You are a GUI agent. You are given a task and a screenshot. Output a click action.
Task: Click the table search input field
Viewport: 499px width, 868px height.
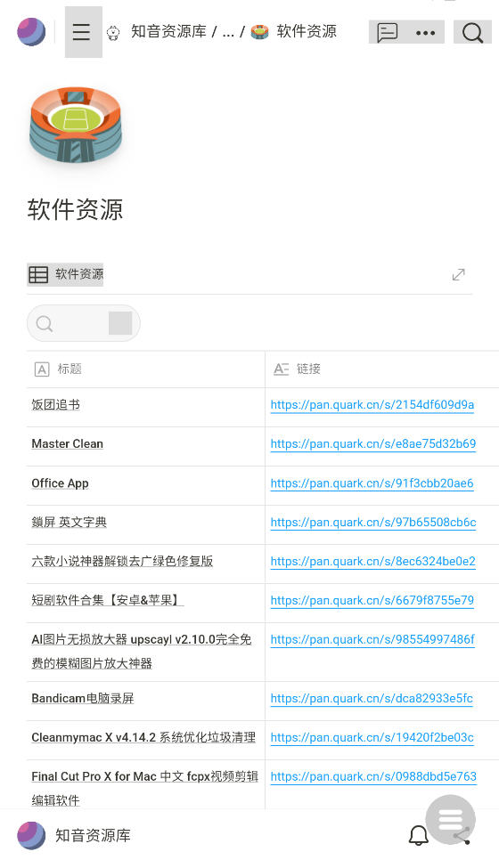[83, 323]
